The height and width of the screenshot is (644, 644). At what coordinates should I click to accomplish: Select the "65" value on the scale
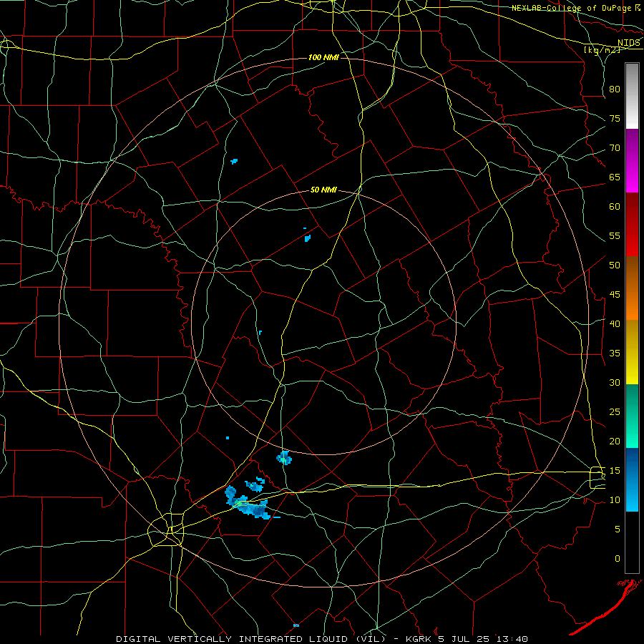(x=615, y=177)
